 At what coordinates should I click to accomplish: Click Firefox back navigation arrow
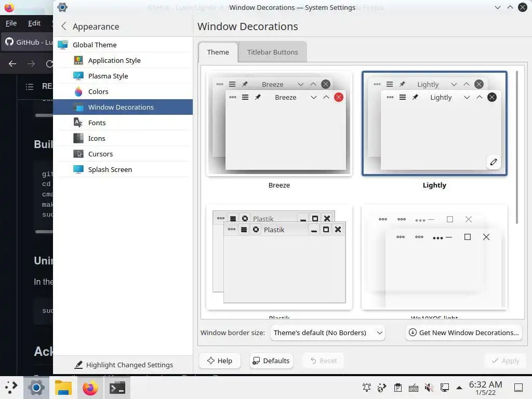(12, 64)
